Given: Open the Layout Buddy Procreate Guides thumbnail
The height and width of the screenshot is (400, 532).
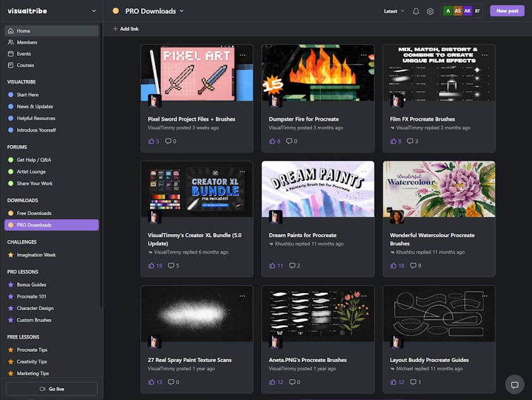Looking at the screenshot, I should [438, 313].
